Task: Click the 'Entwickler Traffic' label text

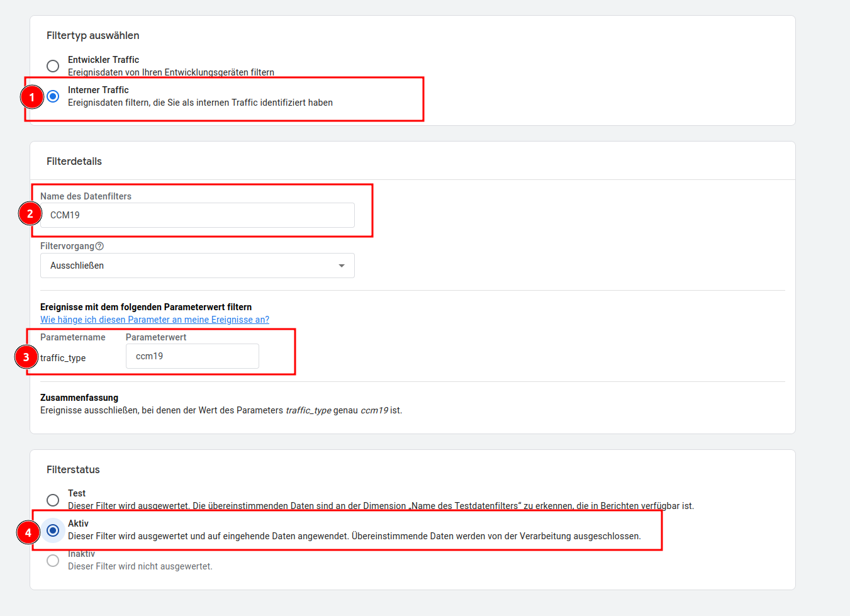Action: click(x=103, y=60)
